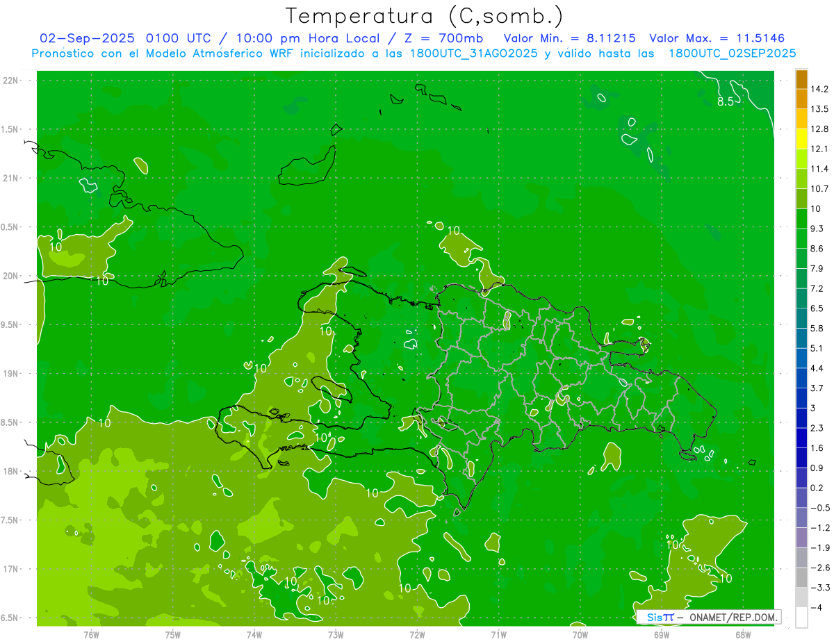Image resolution: width=834 pixels, height=644 pixels.
Task: Click the '19N' latitude axis label
Action: click(11, 374)
